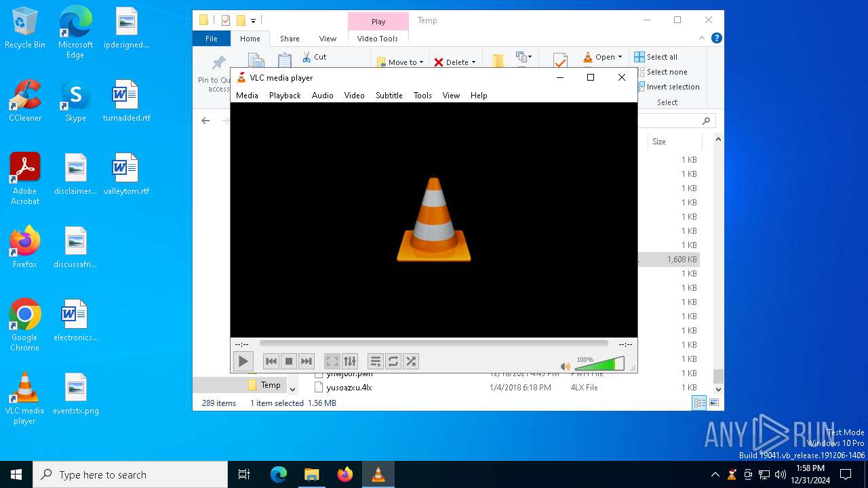Select Google Chrome desktop shortcut
The image size is (868, 488).
25,325
